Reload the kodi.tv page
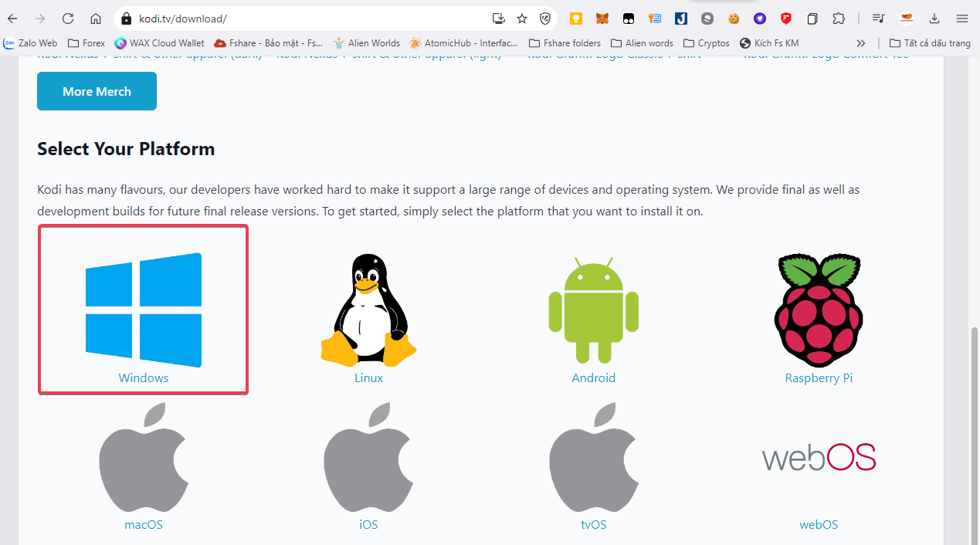 (68, 19)
